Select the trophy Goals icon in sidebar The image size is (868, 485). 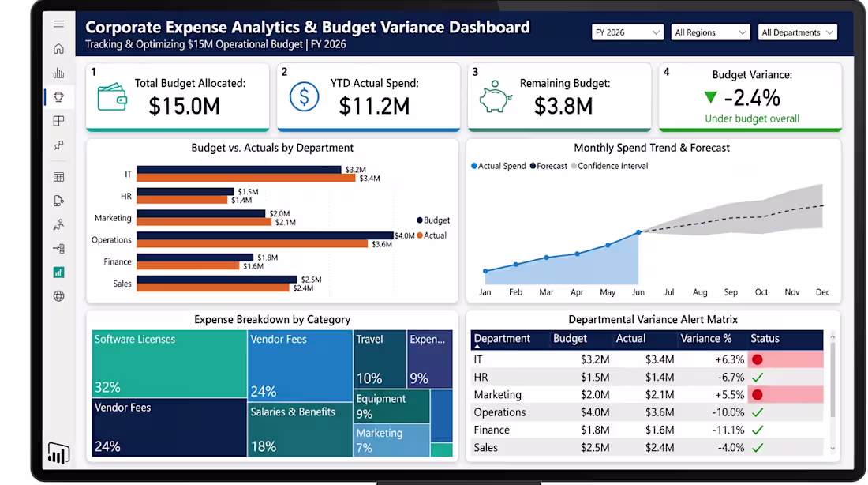tap(58, 97)
